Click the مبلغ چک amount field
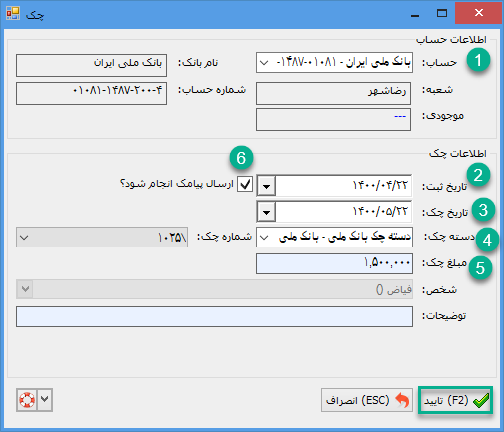Image resolution: width=504 pixels, height=432 pixels. [x=334, y=263]
